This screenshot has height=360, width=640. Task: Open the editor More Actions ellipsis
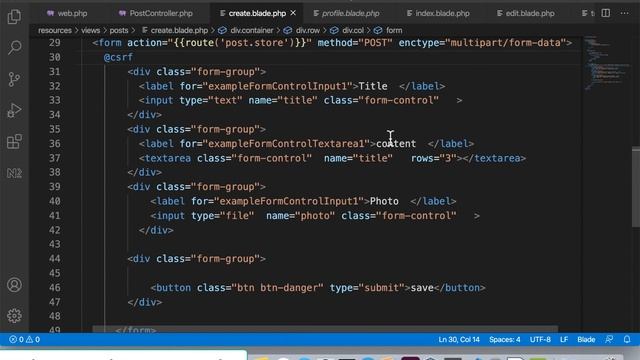coord(624,13)
